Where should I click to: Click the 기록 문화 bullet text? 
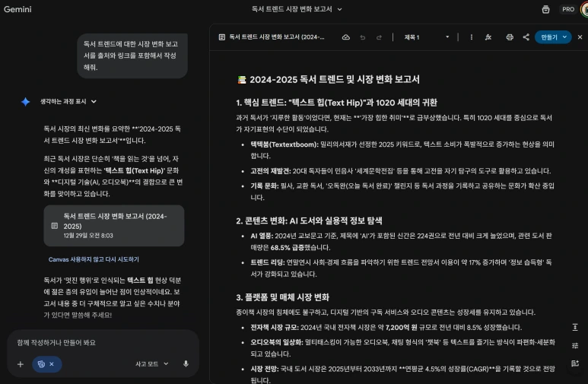pyautogui.click(x=402, y=192)
